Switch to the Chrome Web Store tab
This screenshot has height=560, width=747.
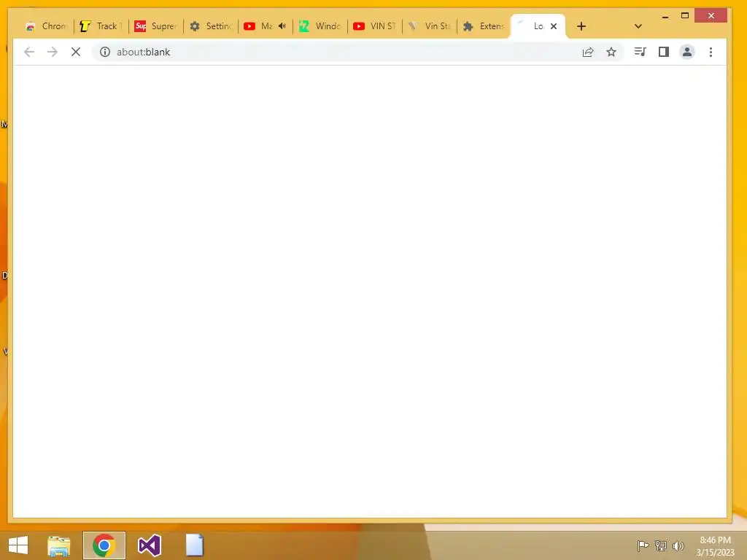(47, 26)
